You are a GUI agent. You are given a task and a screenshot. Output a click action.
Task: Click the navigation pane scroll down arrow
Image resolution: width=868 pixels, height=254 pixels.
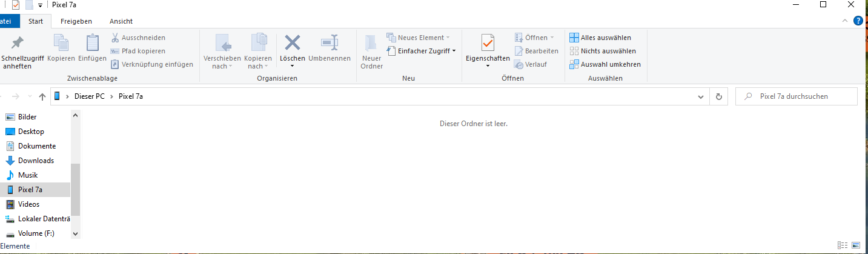[75, 233]
